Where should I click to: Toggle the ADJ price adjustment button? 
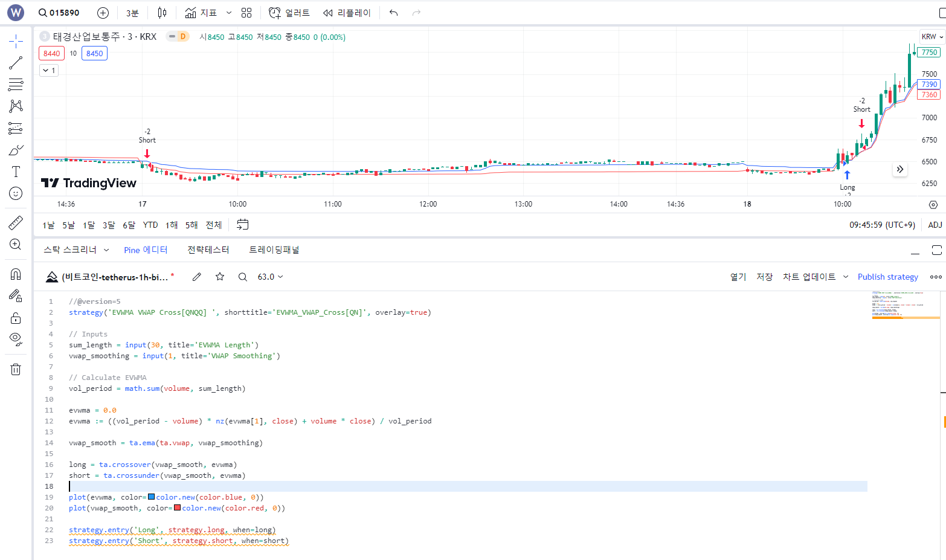click(935, 225)
